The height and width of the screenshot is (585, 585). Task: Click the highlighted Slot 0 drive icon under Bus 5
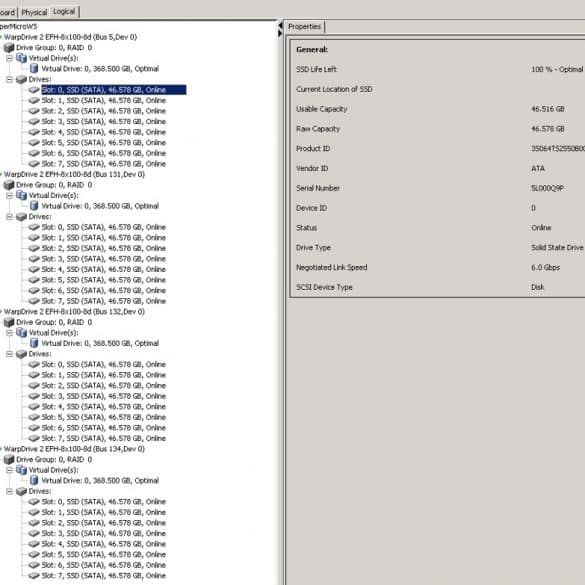click(x=34, y=90)
